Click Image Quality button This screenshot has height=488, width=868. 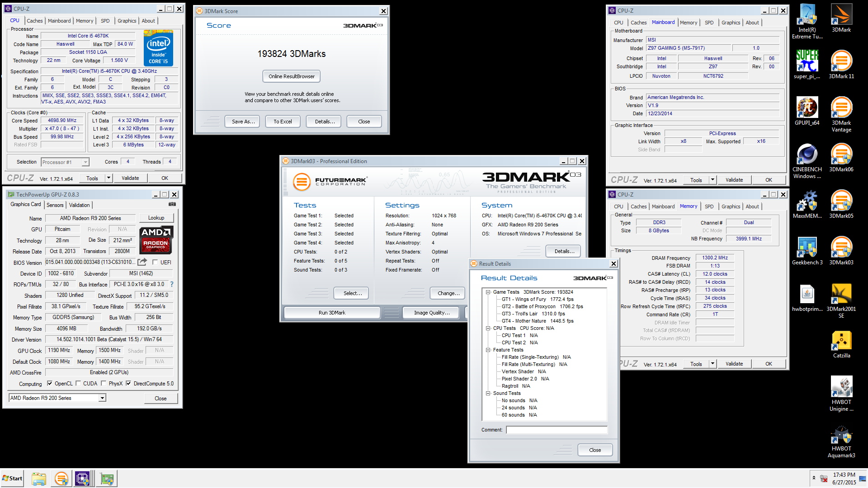(x=431, y=313)
